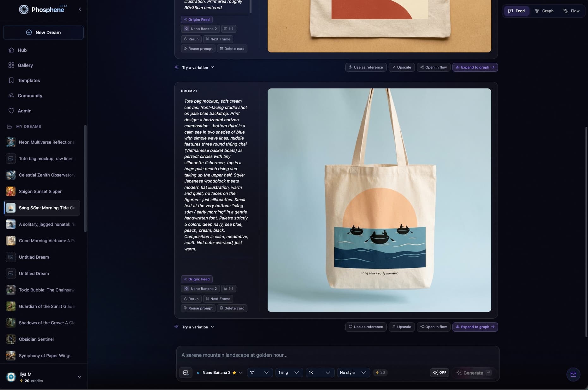Click the sunrise tote bag generated image

click(379, 200)
